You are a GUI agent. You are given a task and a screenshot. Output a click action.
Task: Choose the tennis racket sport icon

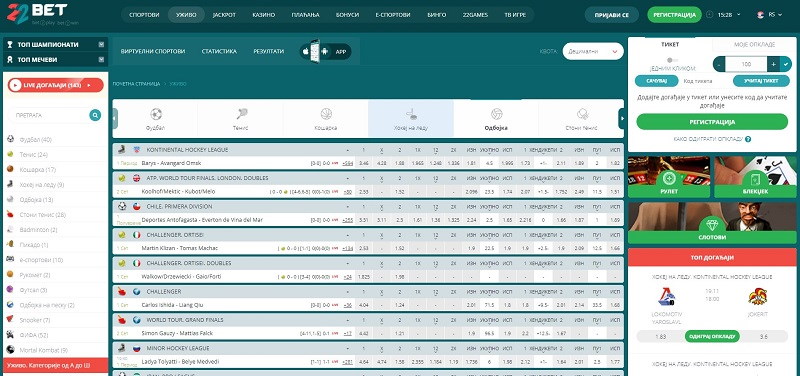point(241,114)
